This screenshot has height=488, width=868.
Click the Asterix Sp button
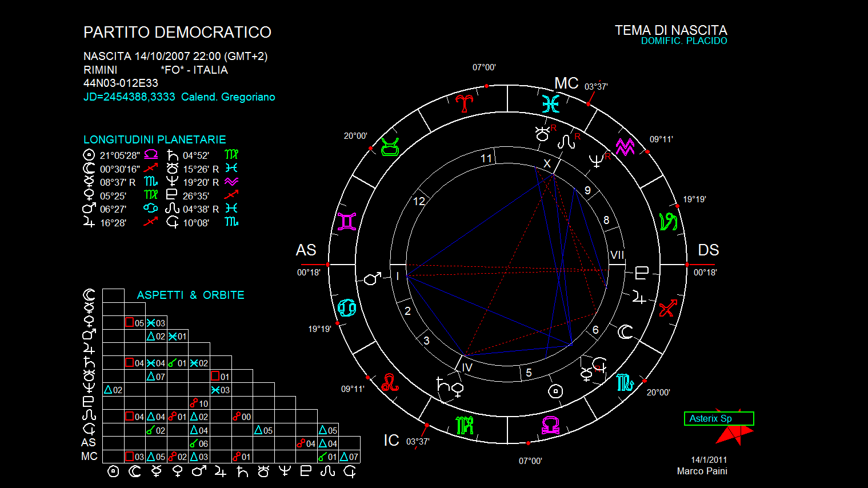tap(718, 418)
